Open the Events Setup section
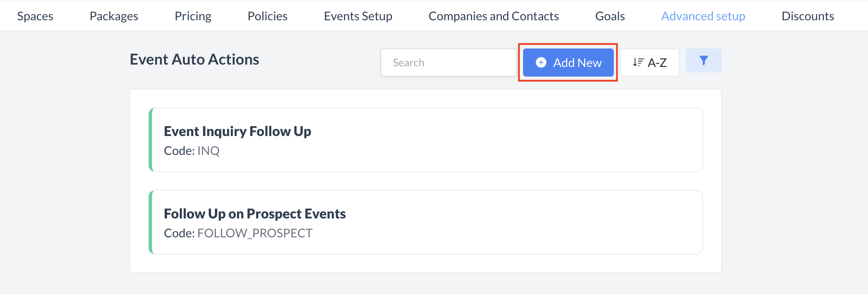The height and width of the screenshot is (294, 868). (x=358, y=16)
